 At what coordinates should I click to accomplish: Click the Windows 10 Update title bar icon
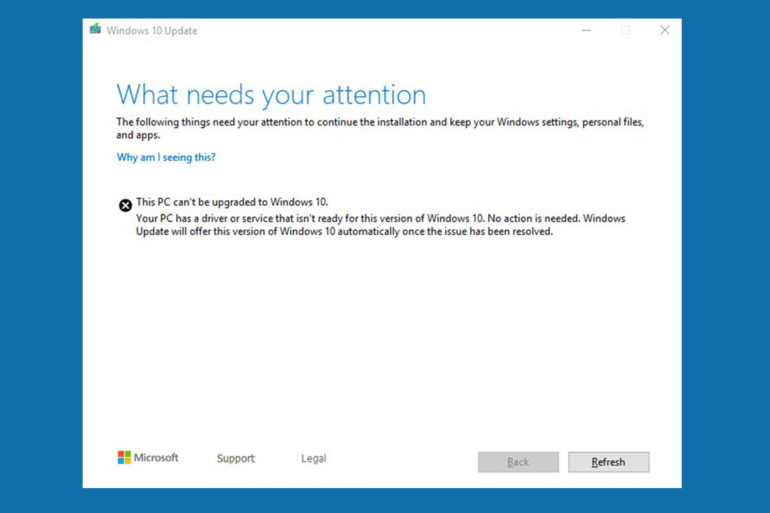point(95,29)
